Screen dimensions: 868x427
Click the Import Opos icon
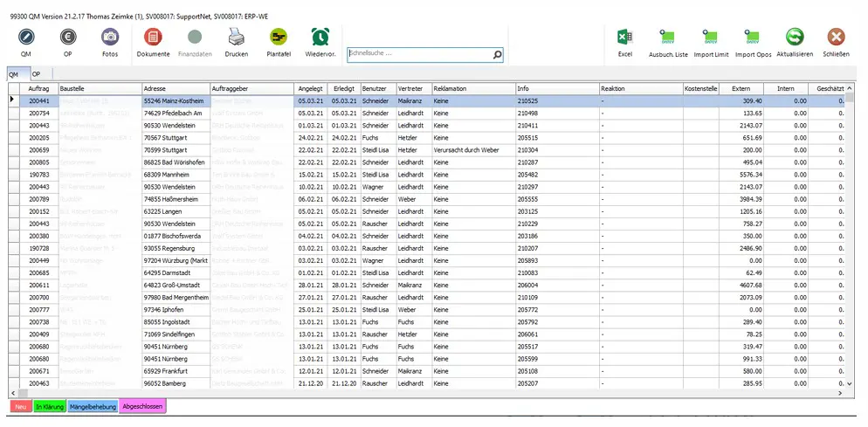click(752, 38)
